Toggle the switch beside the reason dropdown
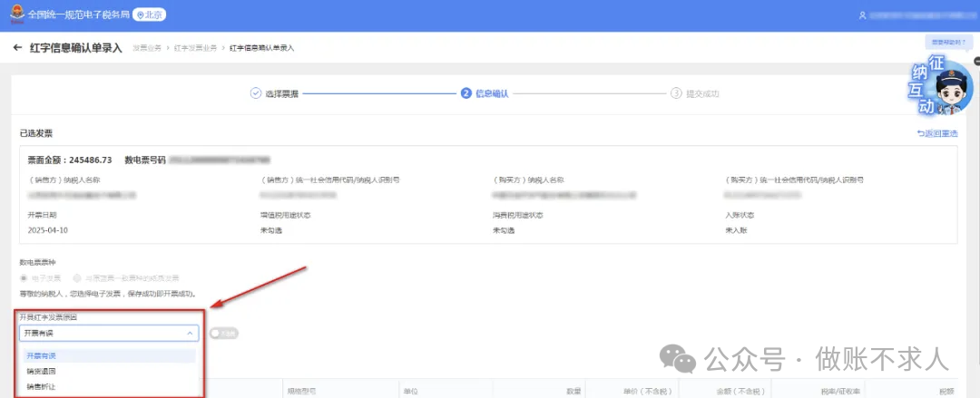Viewport: 980px width, 398px height. pos(224,334)
